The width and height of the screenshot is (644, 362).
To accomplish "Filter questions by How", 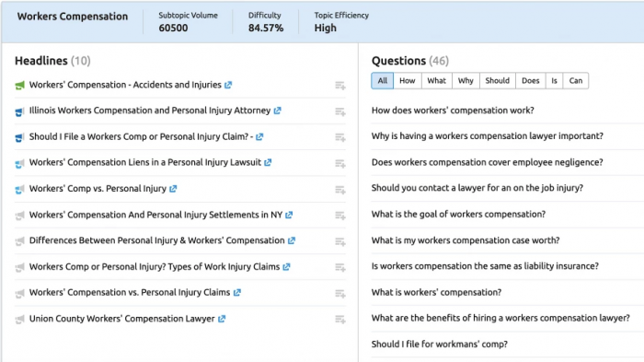I will [407, 81].
